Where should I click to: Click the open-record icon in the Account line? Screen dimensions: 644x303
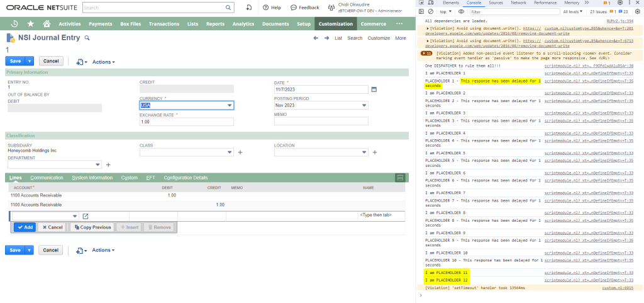[x=86, y=216]
